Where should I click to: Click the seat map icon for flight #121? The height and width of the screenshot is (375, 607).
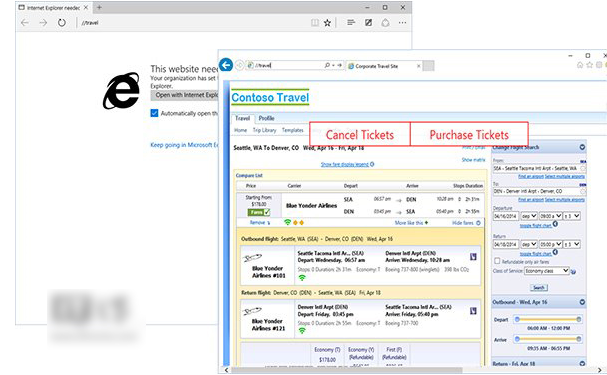point(473,311)
